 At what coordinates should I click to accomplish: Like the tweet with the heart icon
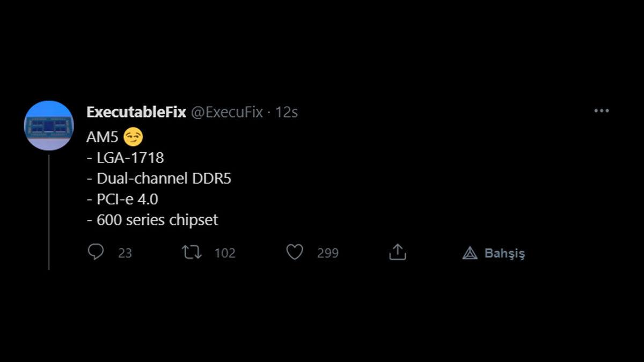click(x=294, y=252)
